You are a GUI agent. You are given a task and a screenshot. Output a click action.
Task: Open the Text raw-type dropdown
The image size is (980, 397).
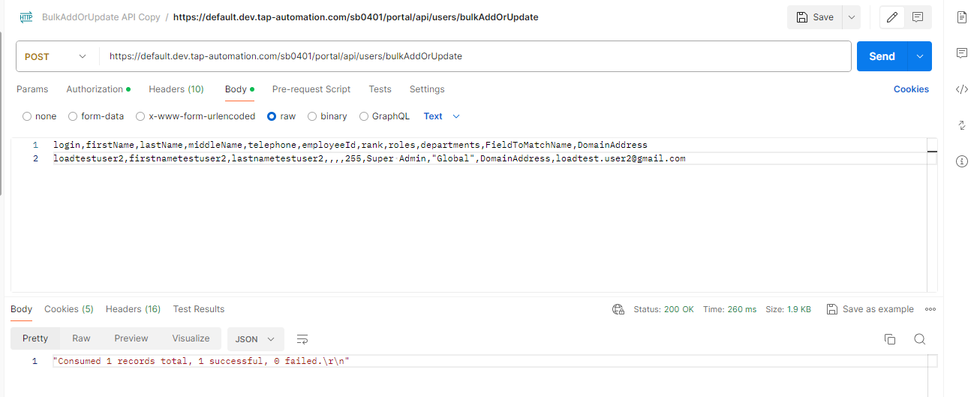pyautogui.click(x=441, y=116)
